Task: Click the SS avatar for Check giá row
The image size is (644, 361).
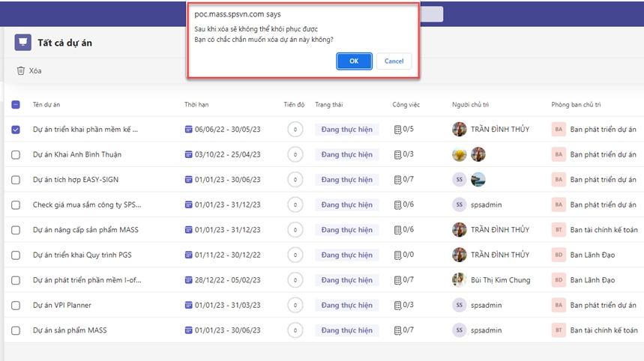Action: point(460,205)
